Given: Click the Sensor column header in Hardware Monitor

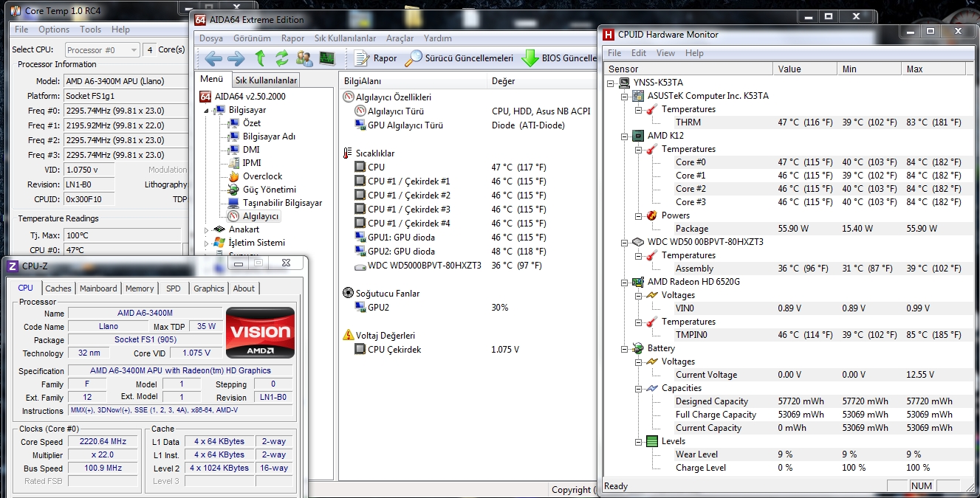Looking at the screenshot, I should [x=688, y=69].
